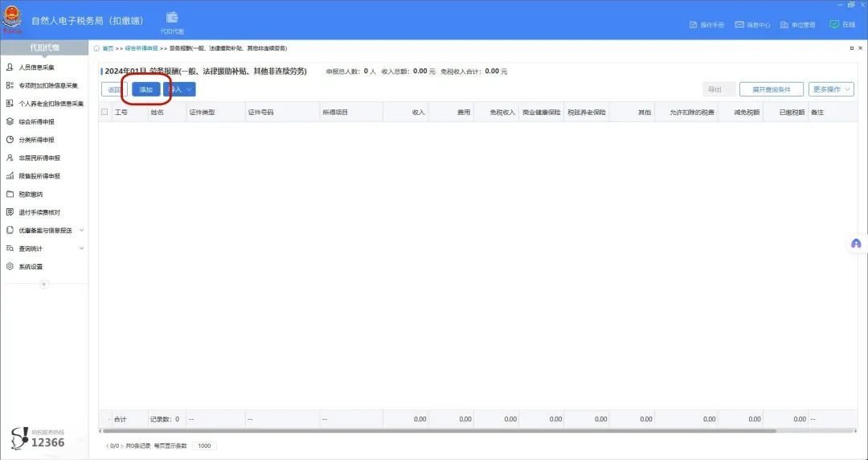Click the 姓名 column header
The image size is (868, 460).
click(x=166, y=112)
